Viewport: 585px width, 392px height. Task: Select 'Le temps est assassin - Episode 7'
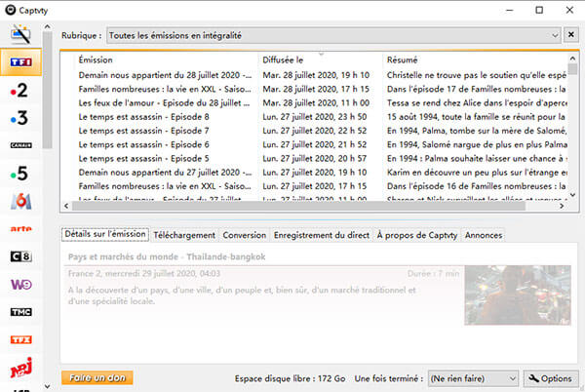pyautogui.click(x=143, y=131)
